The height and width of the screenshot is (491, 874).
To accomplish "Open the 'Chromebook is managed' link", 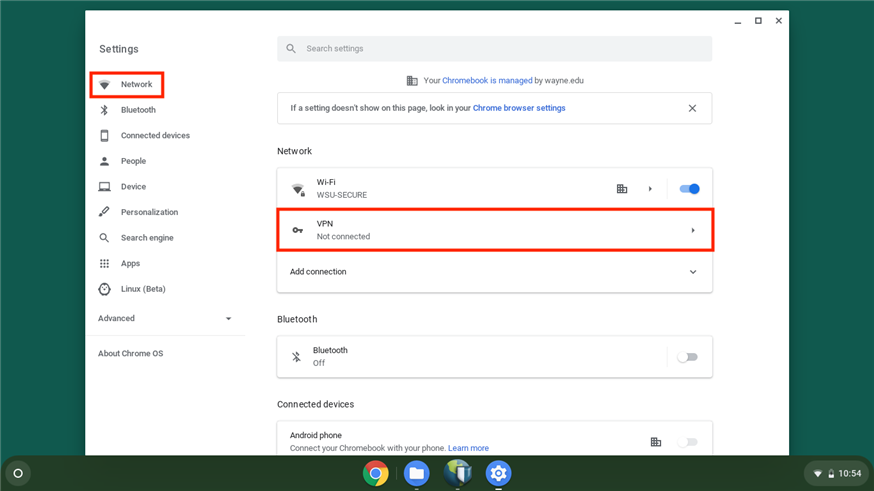I will (x=487, y=80).
